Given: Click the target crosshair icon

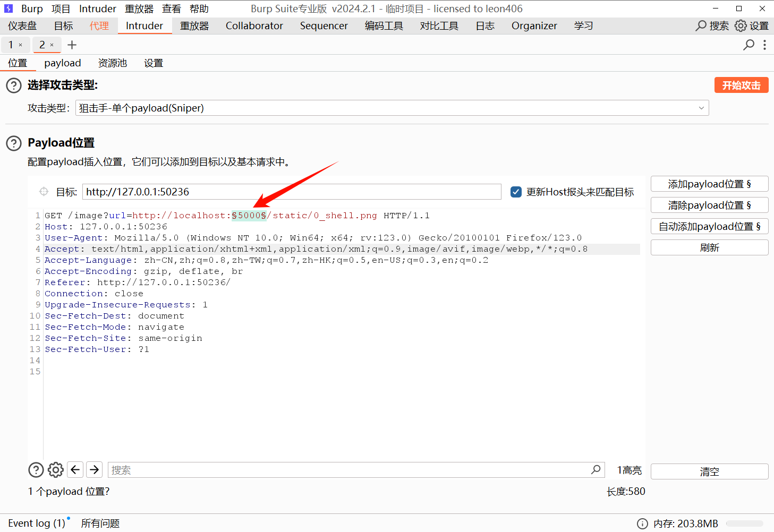Looking at the screenshot, I should point(44,192).
